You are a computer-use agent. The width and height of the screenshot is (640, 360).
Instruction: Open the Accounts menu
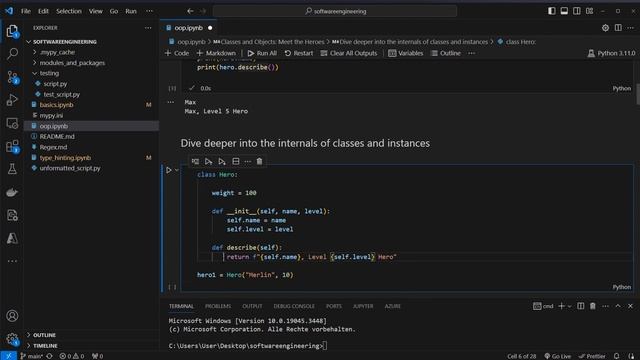[12, 316]
